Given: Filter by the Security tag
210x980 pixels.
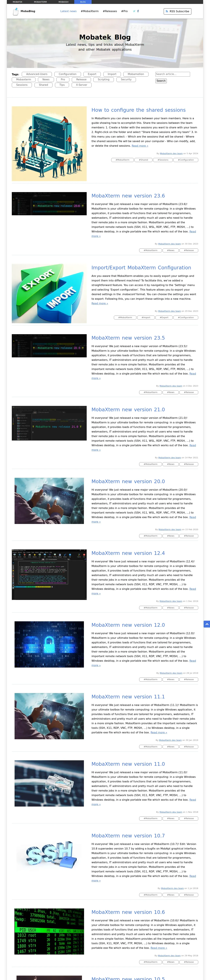Looking at the screenshot, I should coord(126,80).
